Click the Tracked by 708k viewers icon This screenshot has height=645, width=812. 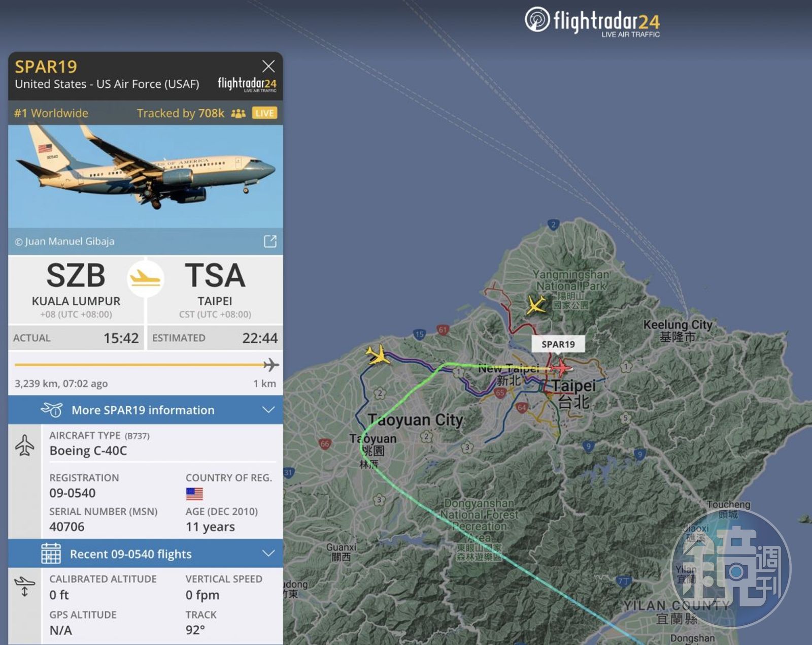click(238, 113)
